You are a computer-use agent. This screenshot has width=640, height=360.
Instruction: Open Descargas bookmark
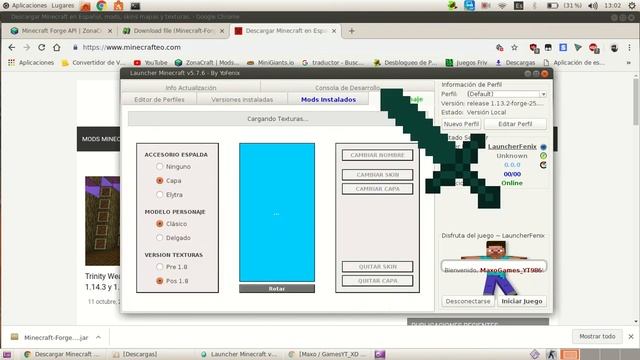pos(515,62)
